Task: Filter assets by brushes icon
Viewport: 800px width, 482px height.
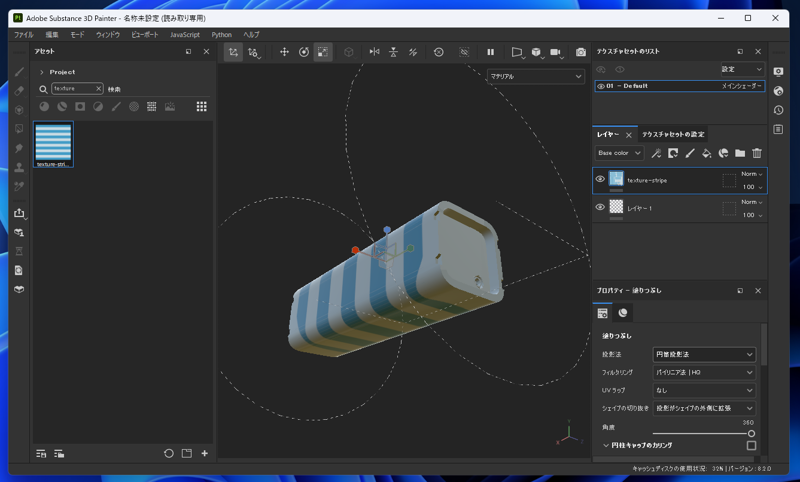Action: (116, 107)
